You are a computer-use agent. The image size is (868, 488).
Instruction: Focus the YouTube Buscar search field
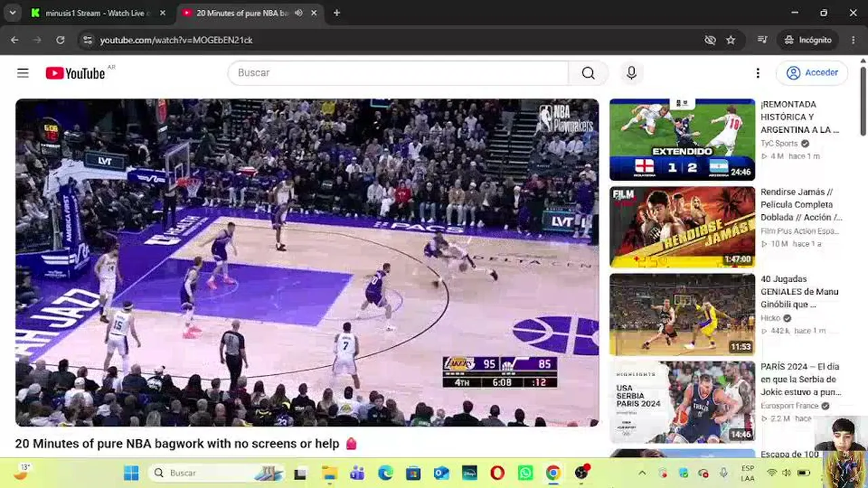pyautogui.click(x=398, y=73)
